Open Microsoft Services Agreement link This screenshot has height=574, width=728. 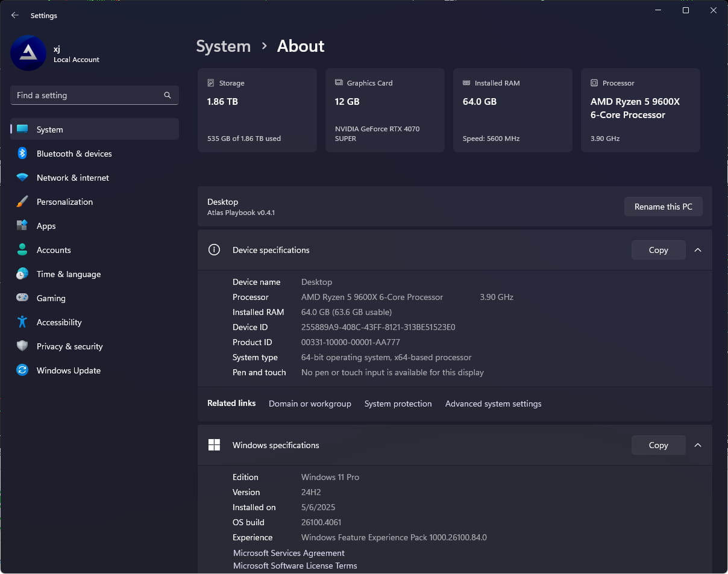[289, 553]
